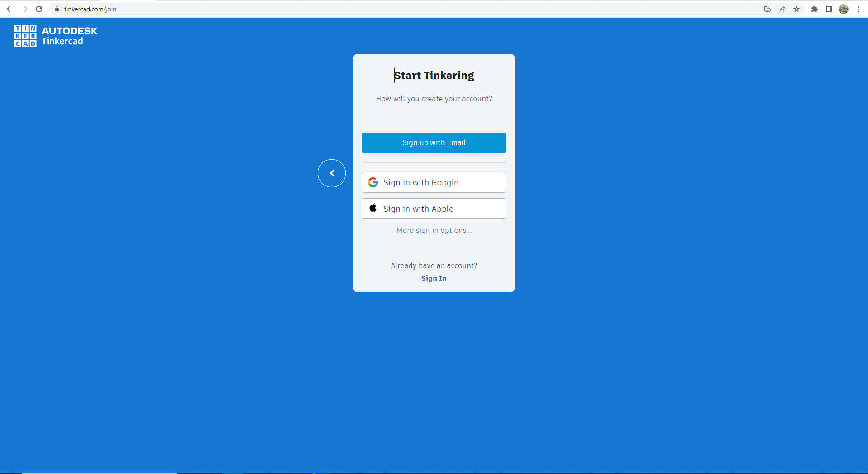
Task: Open the Chrome three-dot menu
Action: 859,9
